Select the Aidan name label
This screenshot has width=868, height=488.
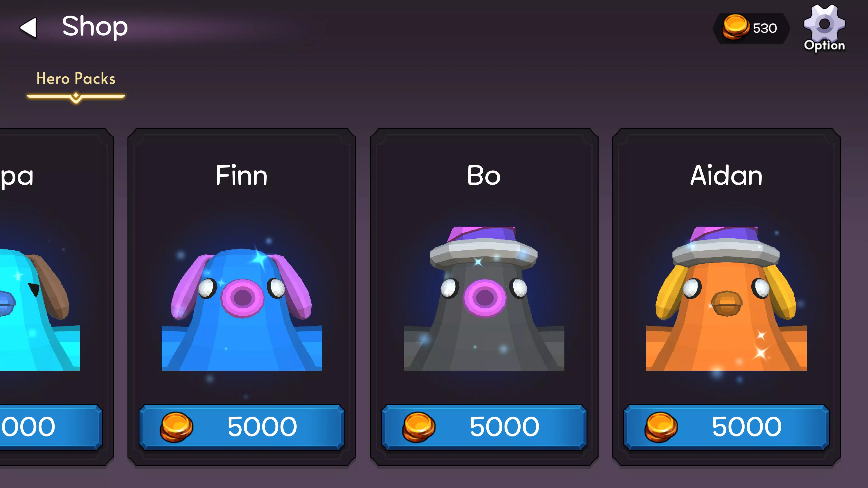pos(726,175)
